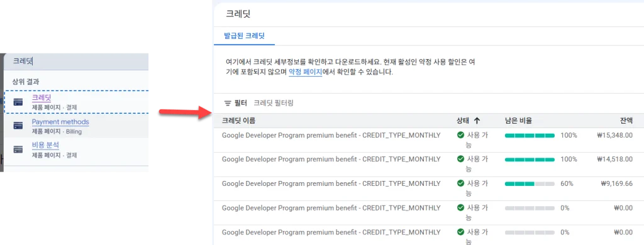This screenshot has width=644, height=245.
Task: Open the 크레딧 search result link
Action: point(42,98)
